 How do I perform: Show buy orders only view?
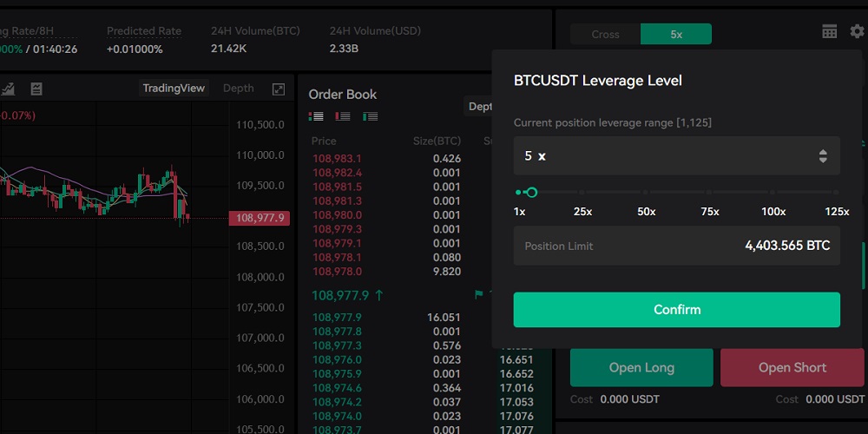pos(371,116)
